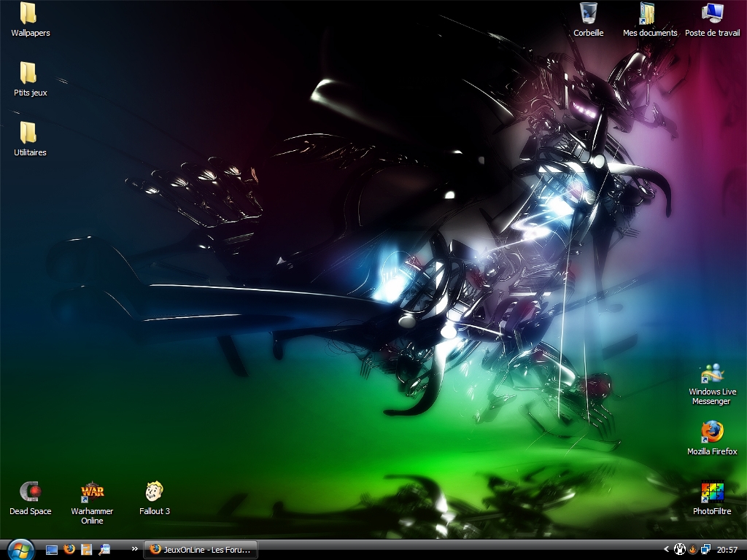Click the 'Utilitaires' label text
The height and width of the screenshot is (560, 747).
[30, 152]
